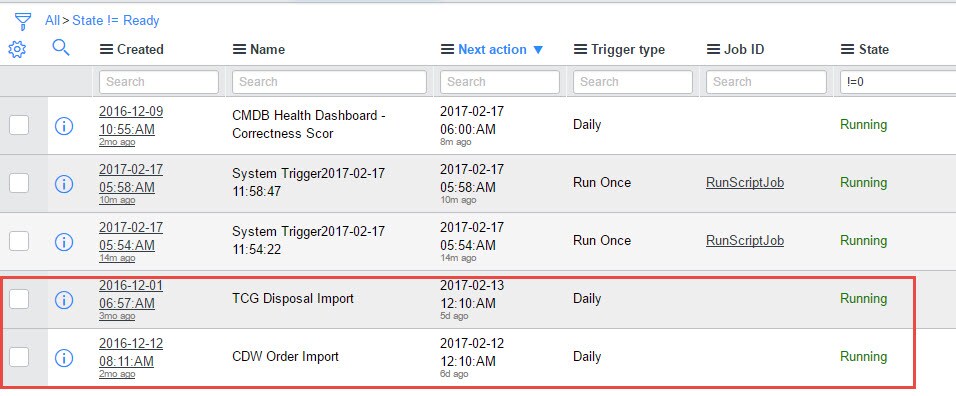Open the 2016-12-01 06:57:AM created record
This screenshot has height=396, width=956.
131,294
